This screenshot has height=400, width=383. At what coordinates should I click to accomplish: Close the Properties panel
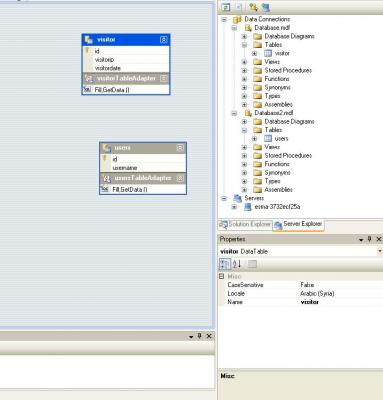point(379,239)
